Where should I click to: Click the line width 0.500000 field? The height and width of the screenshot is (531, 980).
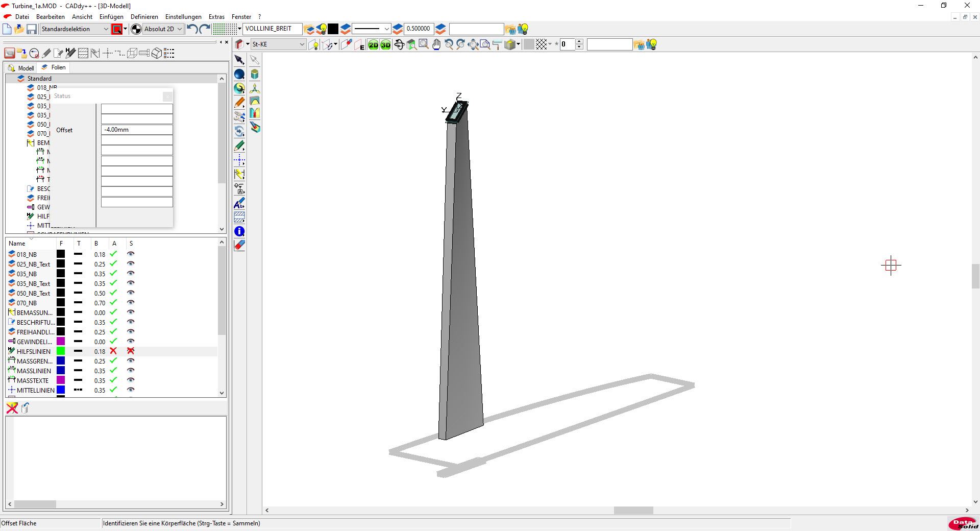pyautogui.click(x=419, y=29)
